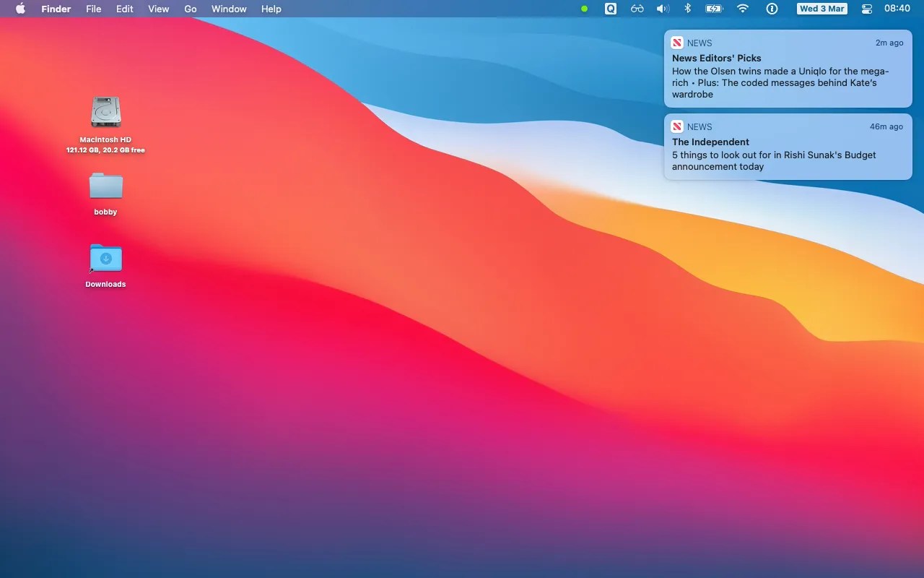Open the circled info menu bar item
The width and height of the screenshot is (924, 578).
pyautogui.click(x=771, y=9)
